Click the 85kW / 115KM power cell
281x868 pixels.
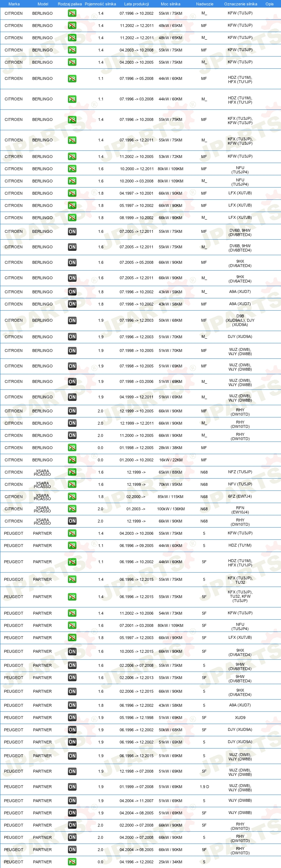point(171,497)
